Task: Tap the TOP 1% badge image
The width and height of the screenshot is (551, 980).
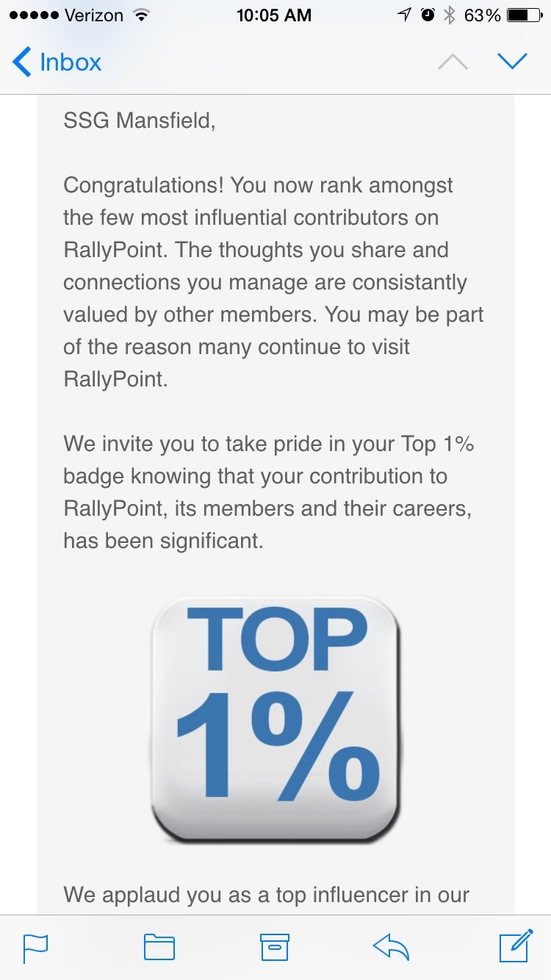Action: [x=275, y=718]
